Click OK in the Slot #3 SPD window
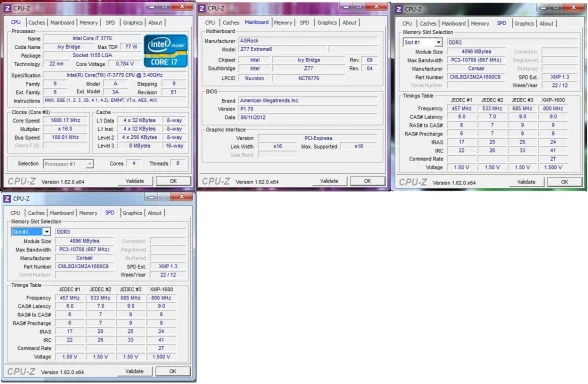This screenshot has width=588, height=384. tap(172, 371)
